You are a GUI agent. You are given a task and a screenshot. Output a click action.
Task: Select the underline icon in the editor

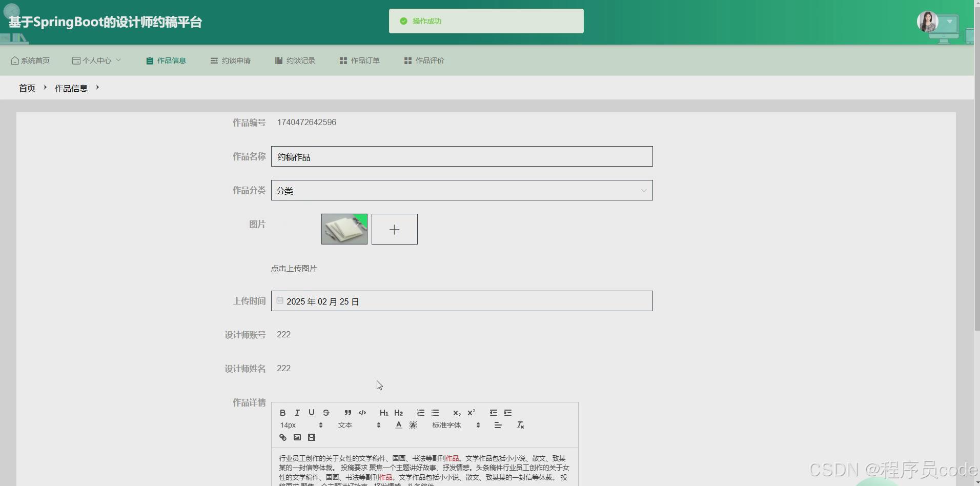tap(312, 413)
